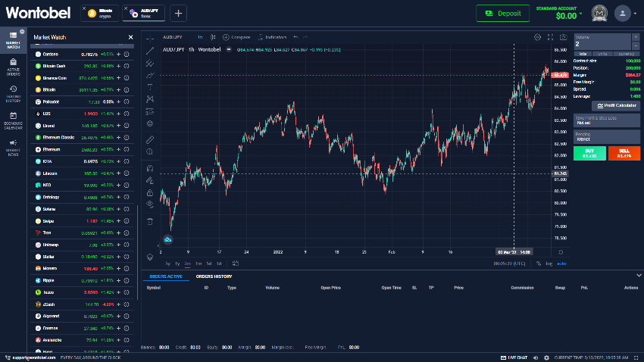Viewport: 644px width, 362px height.
Task: Enter fullscreen chart mode
Action: click(x=550, y=37)
